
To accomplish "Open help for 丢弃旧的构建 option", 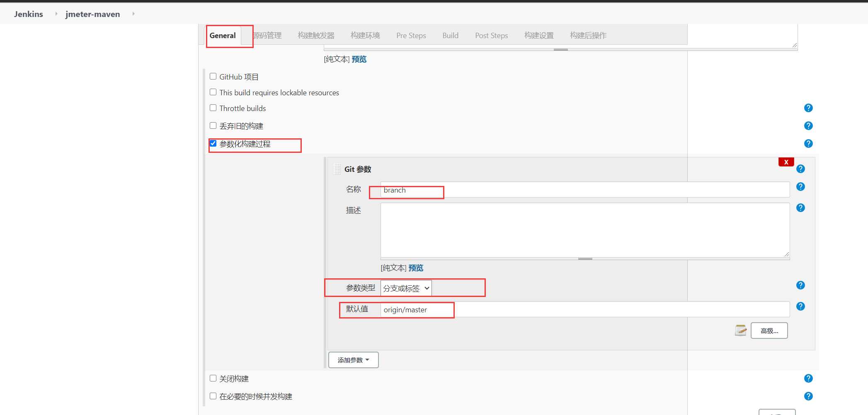I will pos(808,126).
